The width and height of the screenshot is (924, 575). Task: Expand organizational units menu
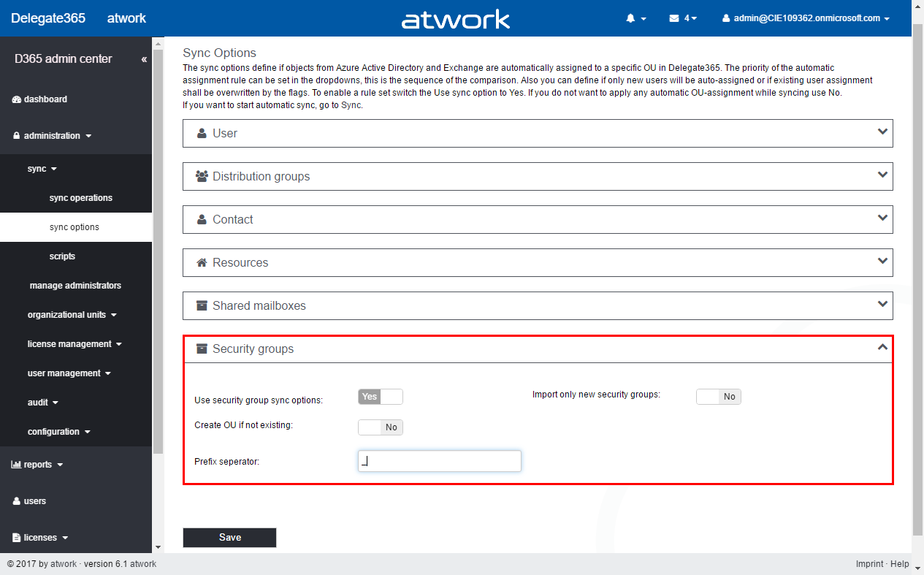pos(72,315)
